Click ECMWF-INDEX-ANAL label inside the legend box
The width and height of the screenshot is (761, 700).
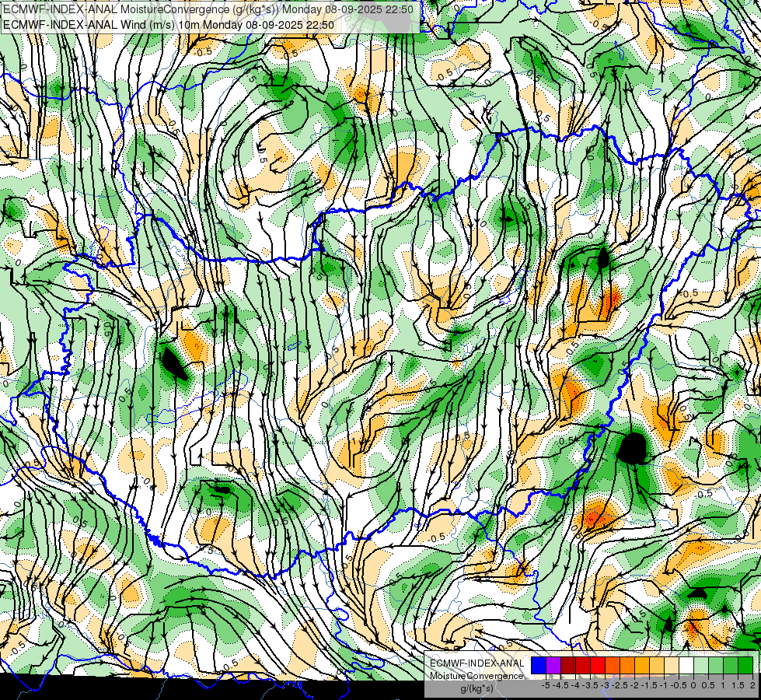point(476,663)
